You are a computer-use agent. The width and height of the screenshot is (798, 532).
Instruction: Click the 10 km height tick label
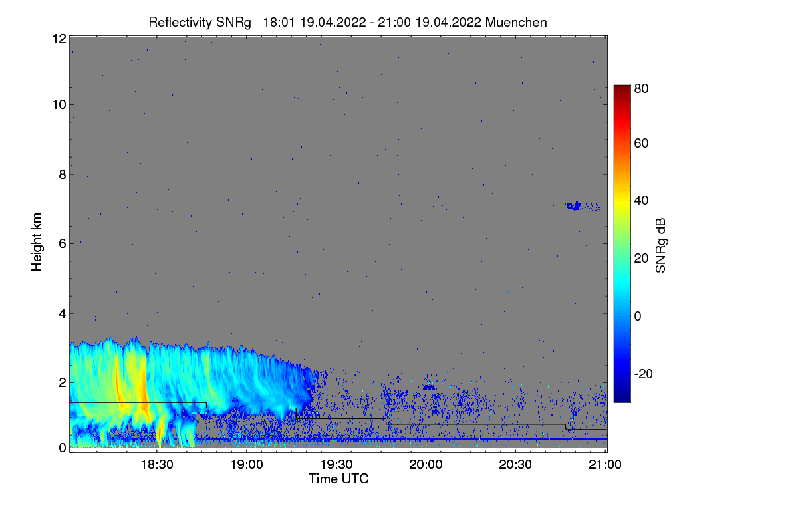pyautogui.click(x=59, y=104)
